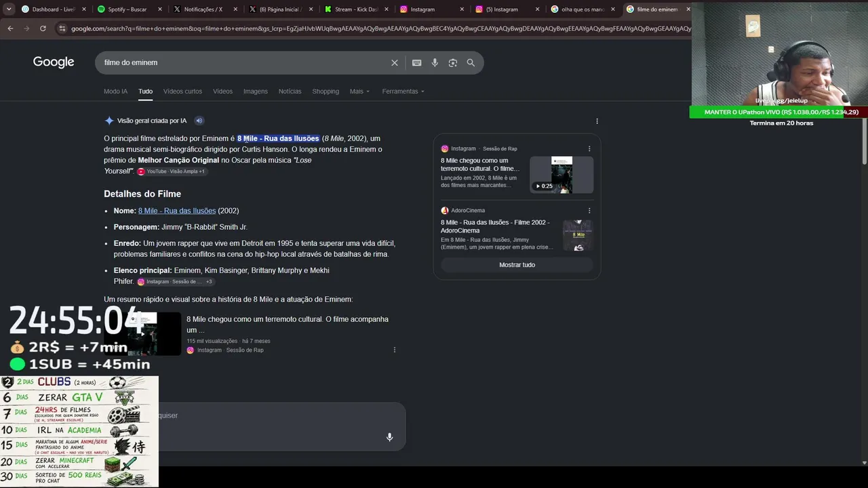Click the AdoroCinema 8 Mile poster thumbnail
868x488 pixels.
point(578,236)
